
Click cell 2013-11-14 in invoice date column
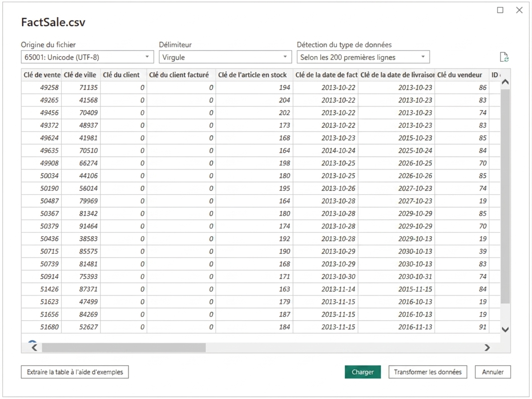pyautogui.click(x=325, y=289)
